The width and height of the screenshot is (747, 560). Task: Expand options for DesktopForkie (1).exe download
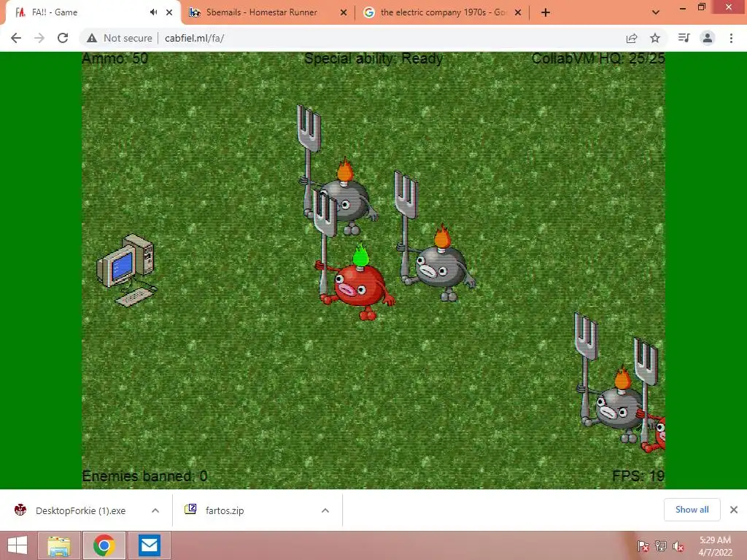(155, 510)
